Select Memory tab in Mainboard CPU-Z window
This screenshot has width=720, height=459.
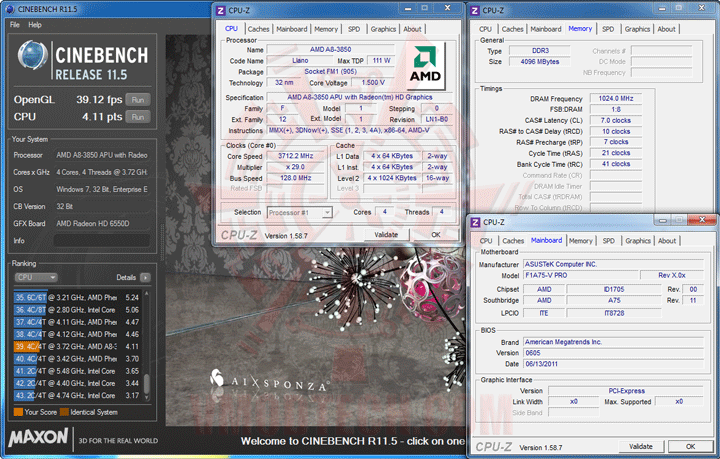(580, 241)
